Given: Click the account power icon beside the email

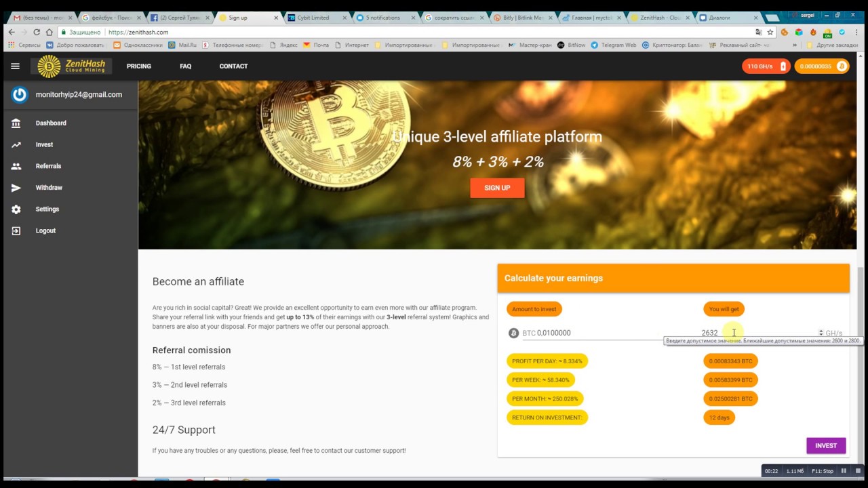Looking at the screenshot, I should tap(20, 95).
